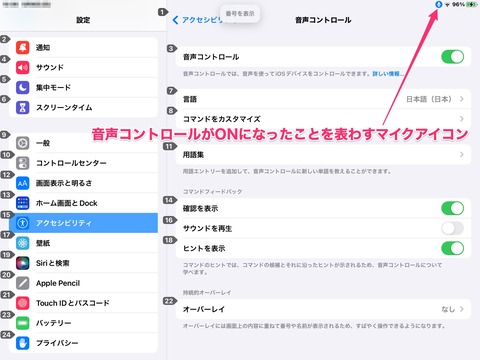Open the オーバーレイ setting row
This screenshot has height=360, width=480.
point(323,309)
